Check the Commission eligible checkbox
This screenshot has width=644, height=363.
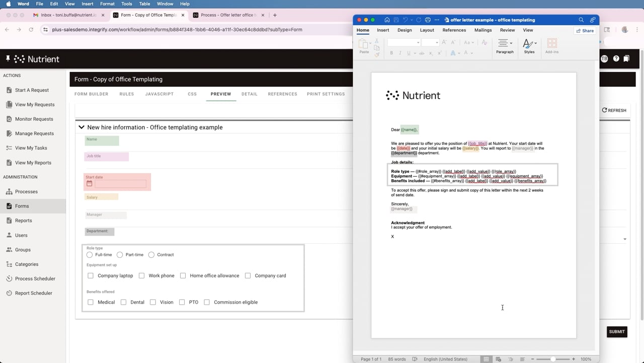[207, 303]
